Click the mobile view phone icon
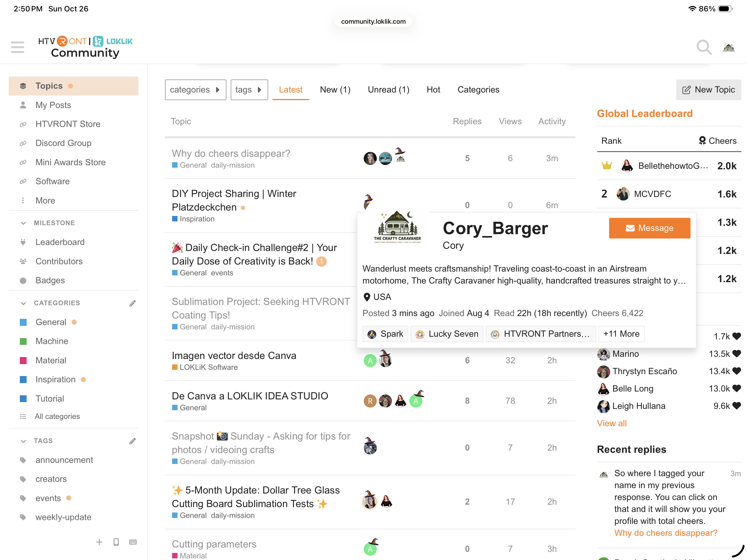 point(116,542)
